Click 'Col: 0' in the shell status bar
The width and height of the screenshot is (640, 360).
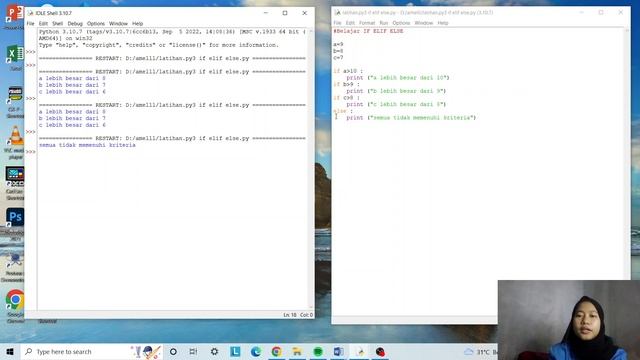point(306,315)
